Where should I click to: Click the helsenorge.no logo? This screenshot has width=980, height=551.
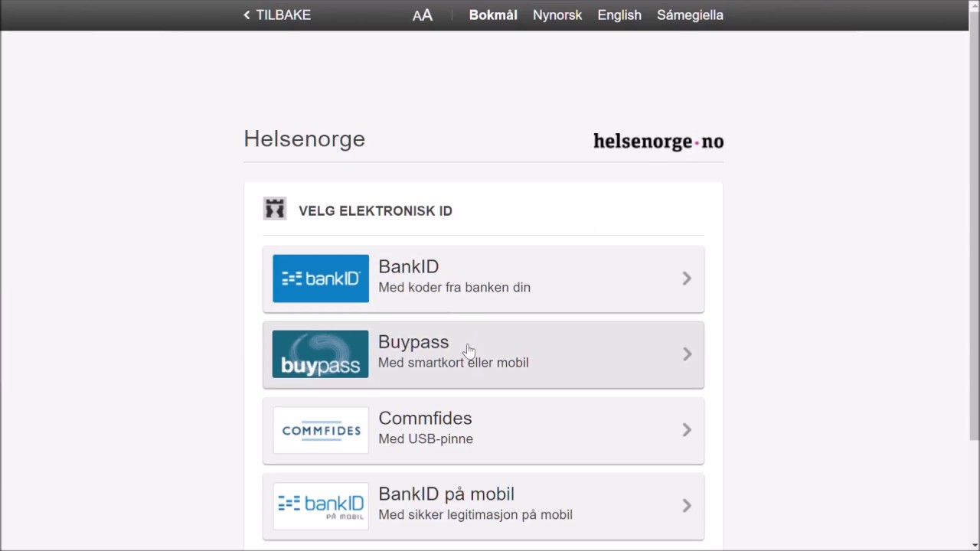pyautogui.click(x=658, y=142)
